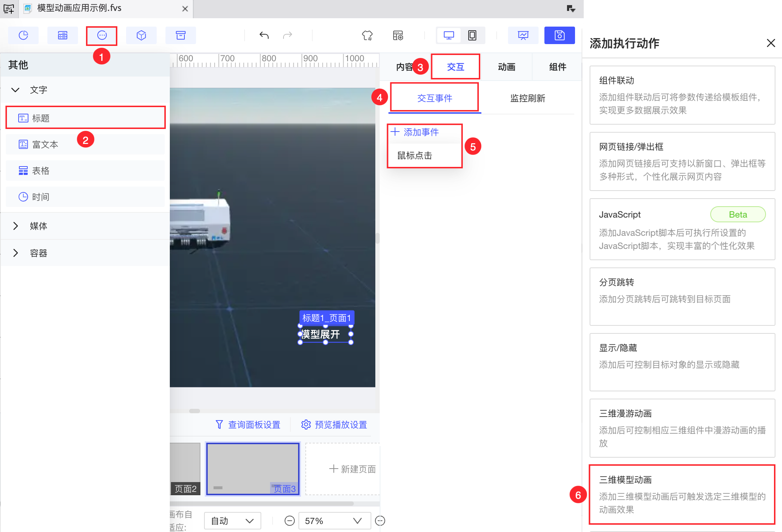The height and width of the screenshot is (532, 782).
Task: Click the theme shirt style icon
Action: click(x=367, y=35)
